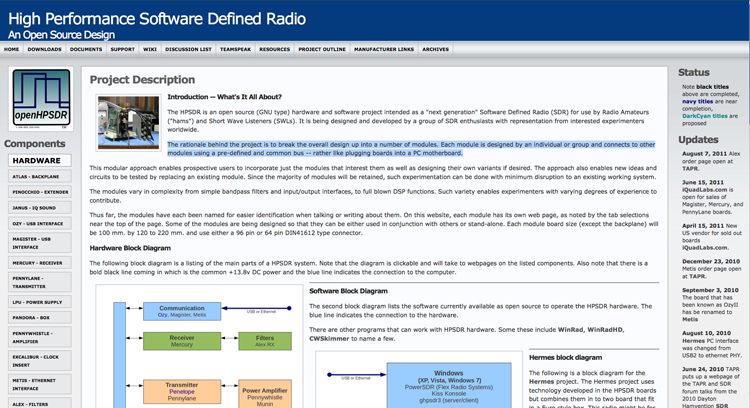Image resolution: width=750 pixels, height=408 pixels.
Task: Click the Power Amplifier Pennywhistle diagram block
Action: tap(264, 393)
